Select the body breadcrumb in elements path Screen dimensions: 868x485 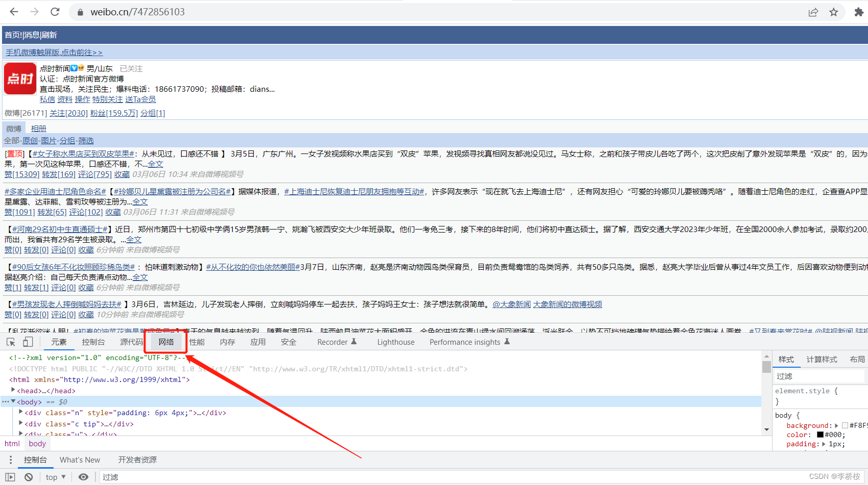pos(37,444)
